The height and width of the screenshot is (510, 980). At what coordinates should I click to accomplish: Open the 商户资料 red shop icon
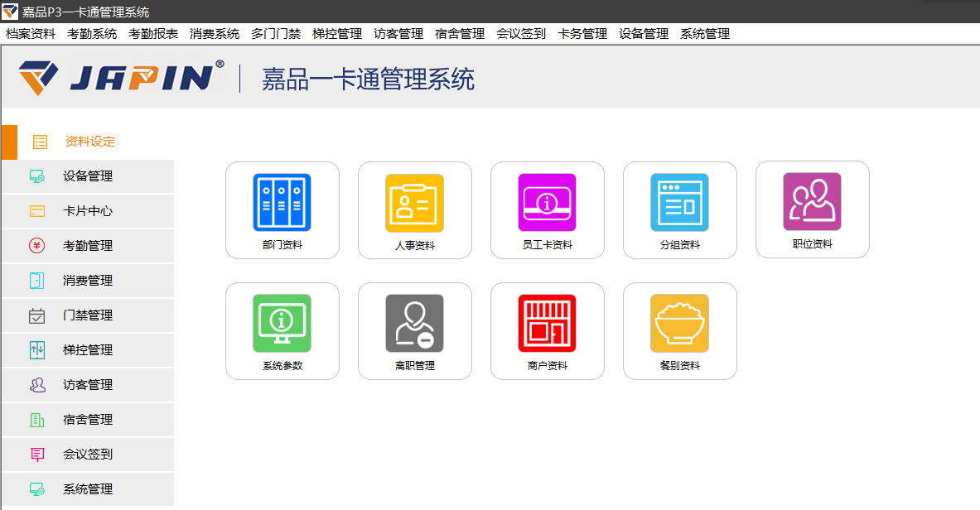547,323
